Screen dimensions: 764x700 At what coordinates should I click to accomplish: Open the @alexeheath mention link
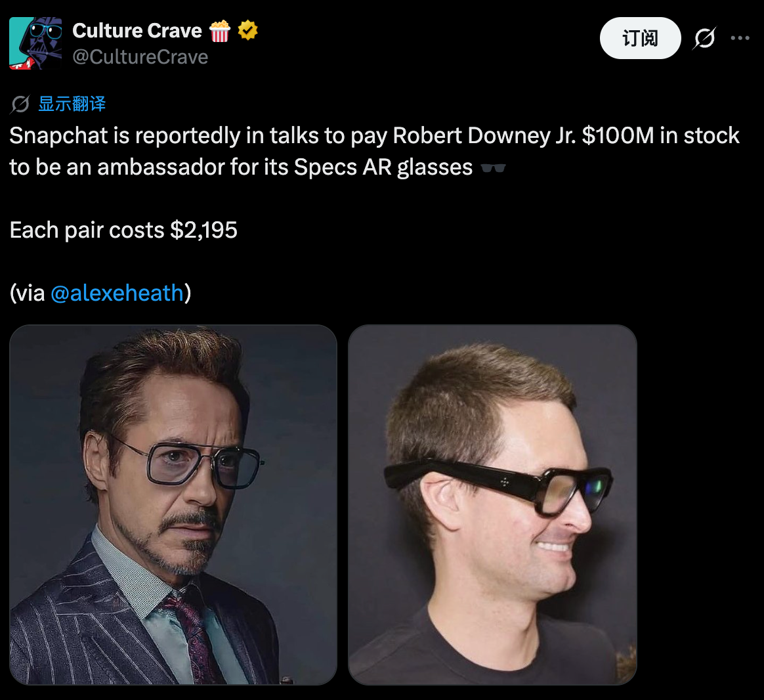pos(117,293)
